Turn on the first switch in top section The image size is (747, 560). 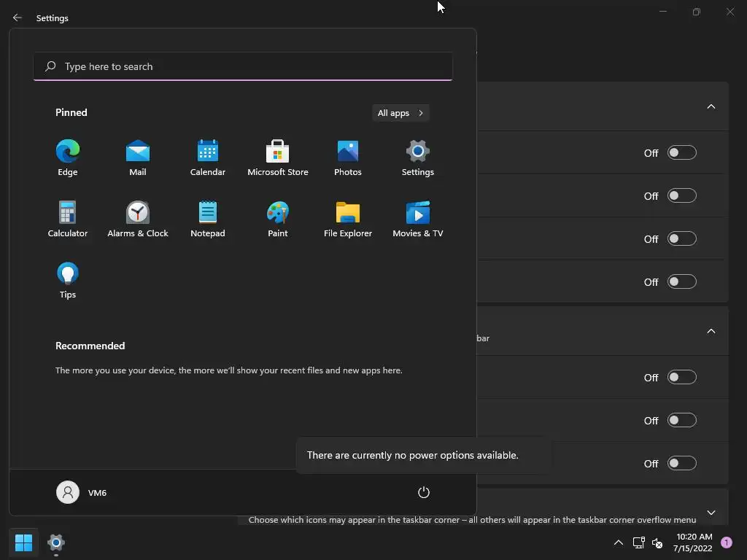[x=682, y=153]
